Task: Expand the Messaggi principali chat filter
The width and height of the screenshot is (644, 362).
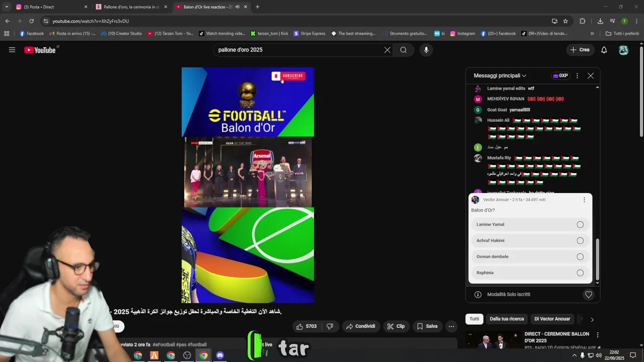Action: click(x=500, y=75)
